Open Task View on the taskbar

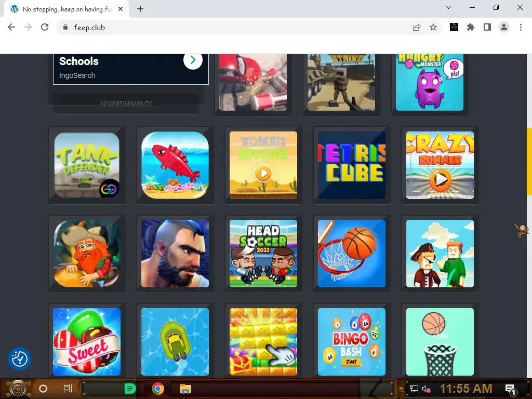click(x=68, y=389)
